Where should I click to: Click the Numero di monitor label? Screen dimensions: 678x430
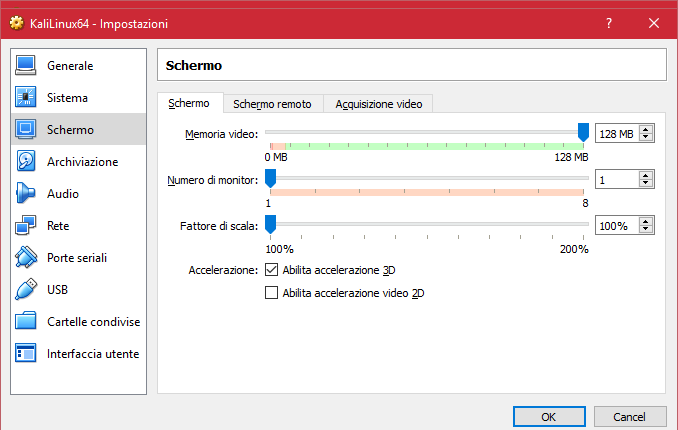point(213,180)
